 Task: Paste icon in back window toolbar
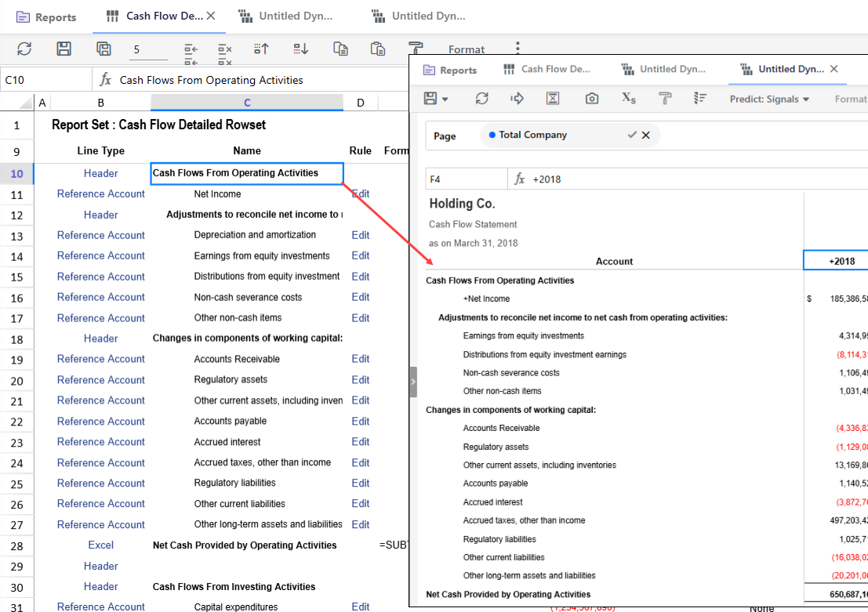(378, 49)
